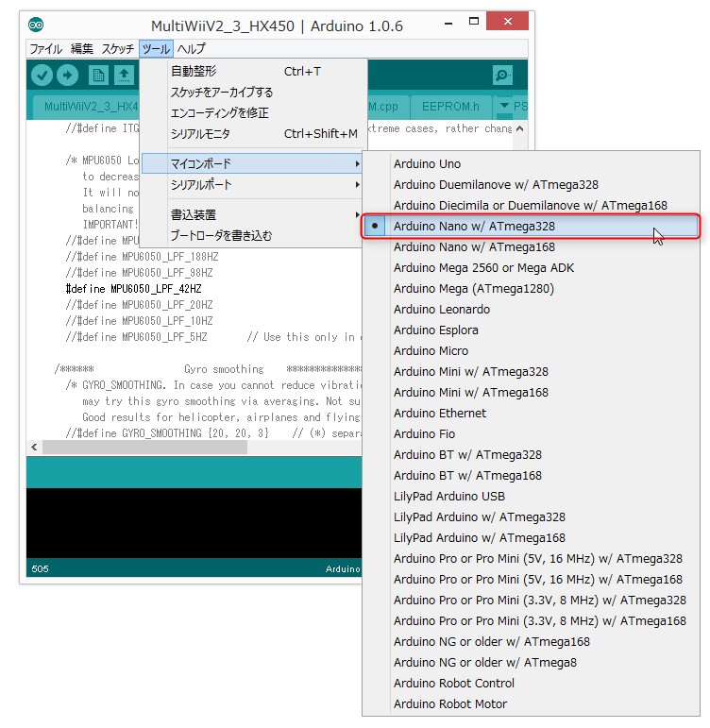
Task: Click 自動整形 in the tools menu
Action: [194, 72]
